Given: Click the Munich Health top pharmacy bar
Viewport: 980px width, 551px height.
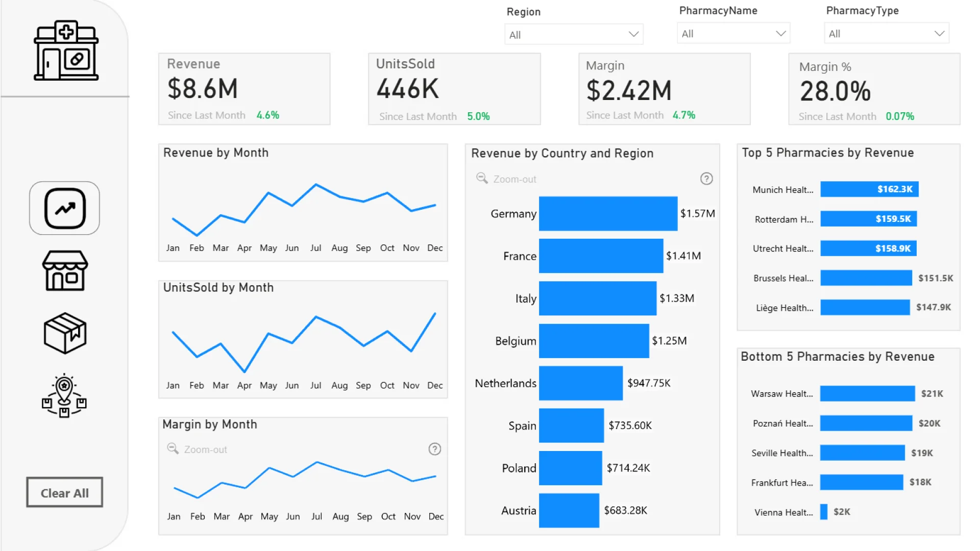Looking at the screenshot, I should 869,189.
